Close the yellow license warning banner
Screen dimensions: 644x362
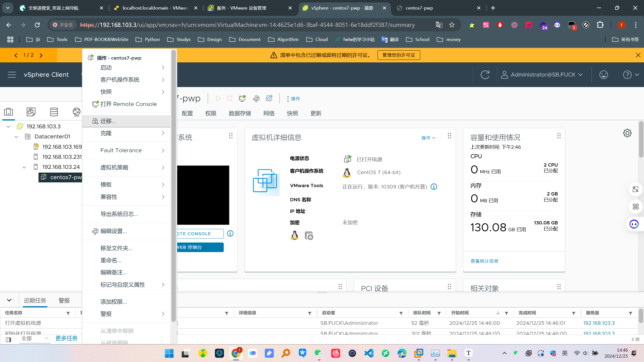coord(638,55)
